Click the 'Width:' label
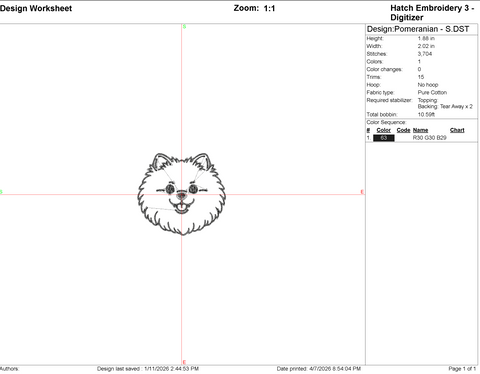Viewport: 480px width, 374px height. point(374,46)
